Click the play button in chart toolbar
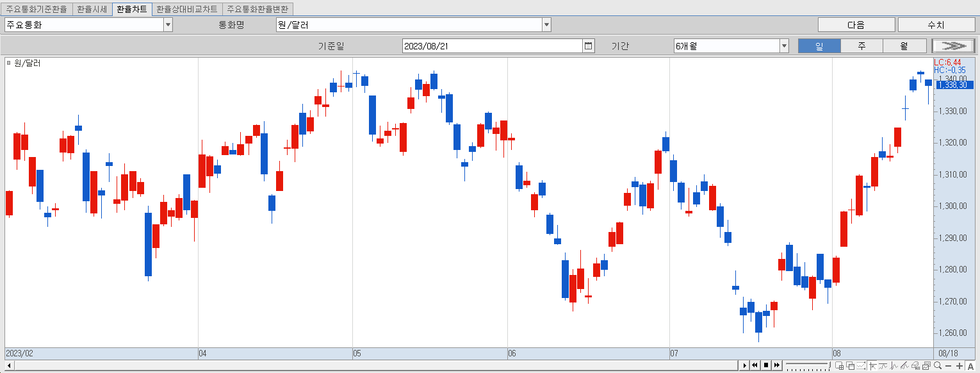Viewport: 980px width, 373px height. 744,365
